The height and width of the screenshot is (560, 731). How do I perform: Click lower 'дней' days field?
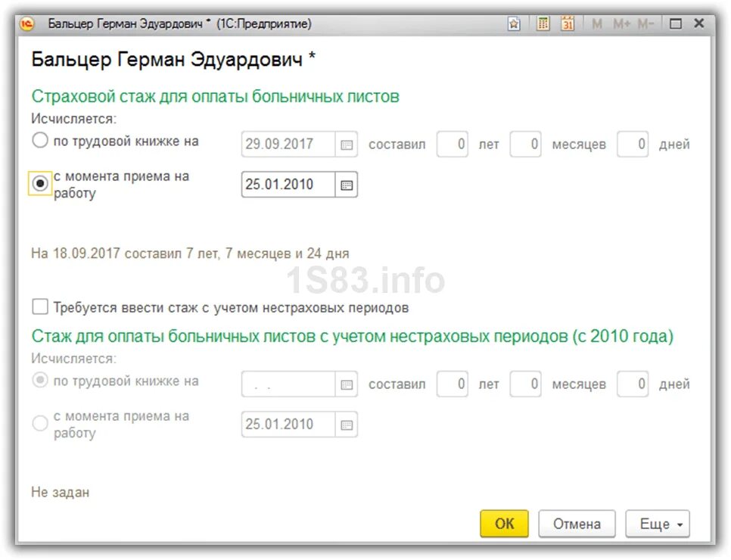pyautogui.click(x=633, y=384)
